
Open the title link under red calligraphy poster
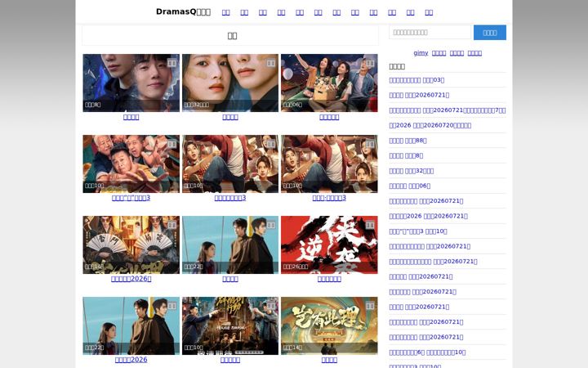(x=329, y=279)
